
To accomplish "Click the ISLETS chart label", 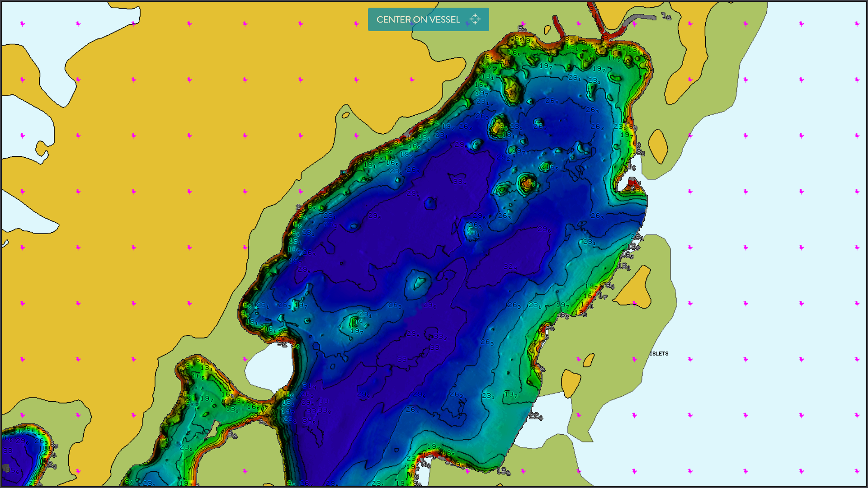I will point(659,354).
